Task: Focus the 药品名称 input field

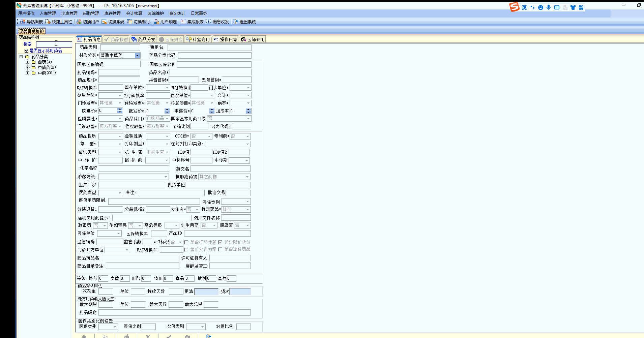Action: 210,72
